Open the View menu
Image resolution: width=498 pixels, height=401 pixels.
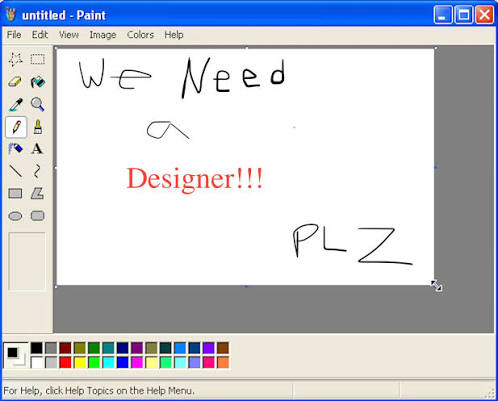[69, 35]
